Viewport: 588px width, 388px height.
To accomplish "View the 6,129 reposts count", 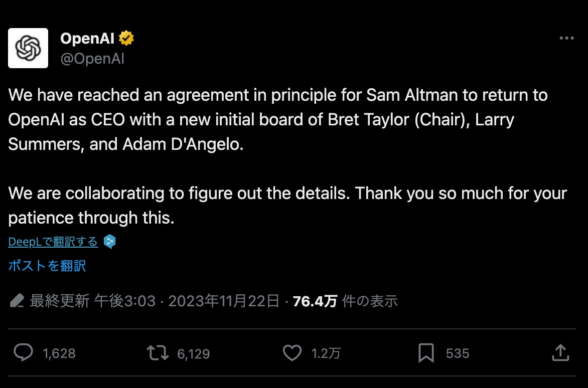I will tap(195, 353).
